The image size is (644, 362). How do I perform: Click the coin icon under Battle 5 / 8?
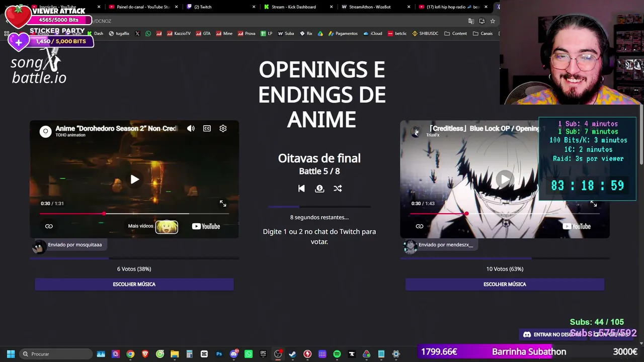click(x=319, y=189)
